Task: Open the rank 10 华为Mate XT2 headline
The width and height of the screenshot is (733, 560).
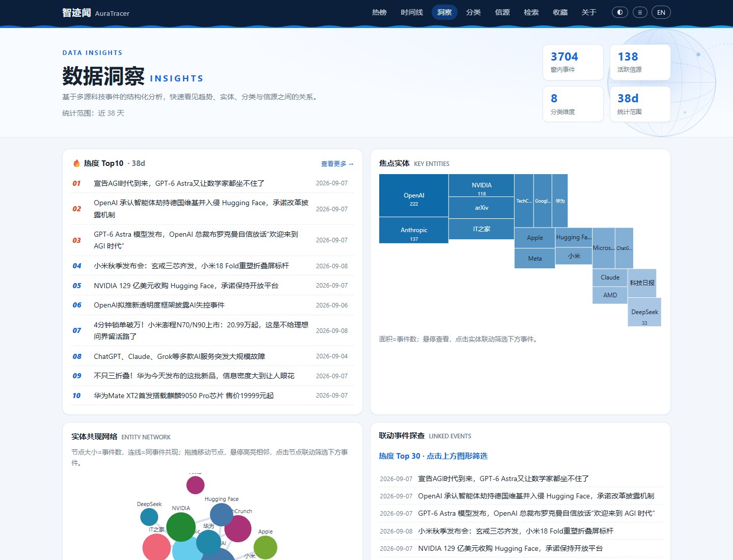Action: (x=184, y=396)
